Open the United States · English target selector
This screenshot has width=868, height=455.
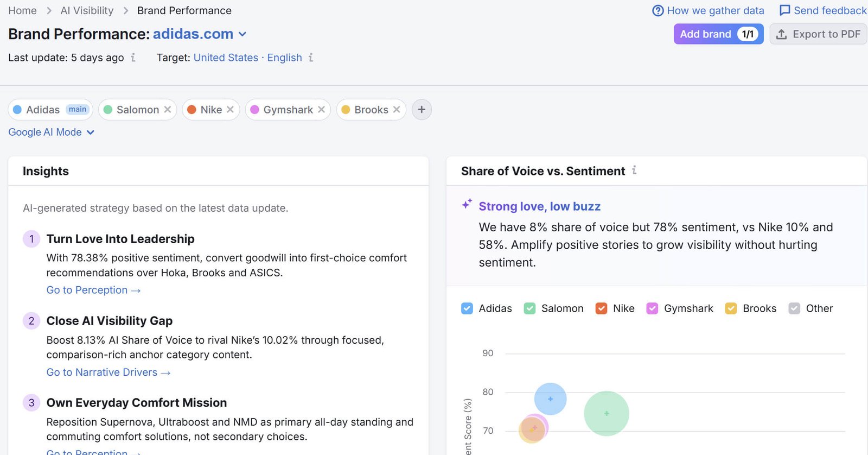point(247,58)
